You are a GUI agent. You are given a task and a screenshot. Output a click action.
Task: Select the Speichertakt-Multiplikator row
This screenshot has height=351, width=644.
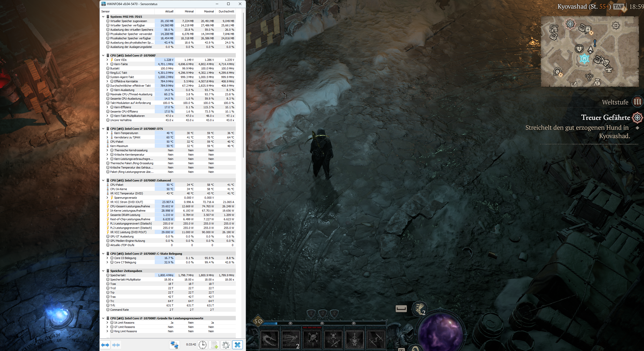click(x=171, y=280)
